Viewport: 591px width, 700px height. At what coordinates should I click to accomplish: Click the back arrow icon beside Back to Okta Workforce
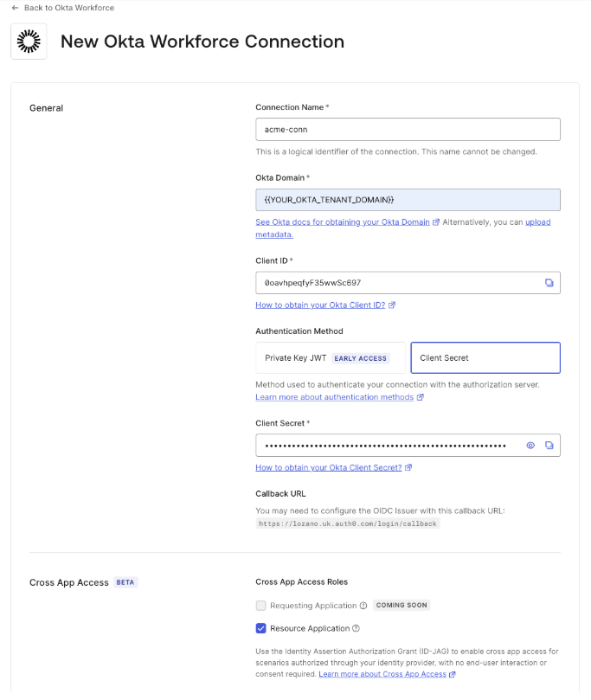pyautogui.click(x=16, y=8)
